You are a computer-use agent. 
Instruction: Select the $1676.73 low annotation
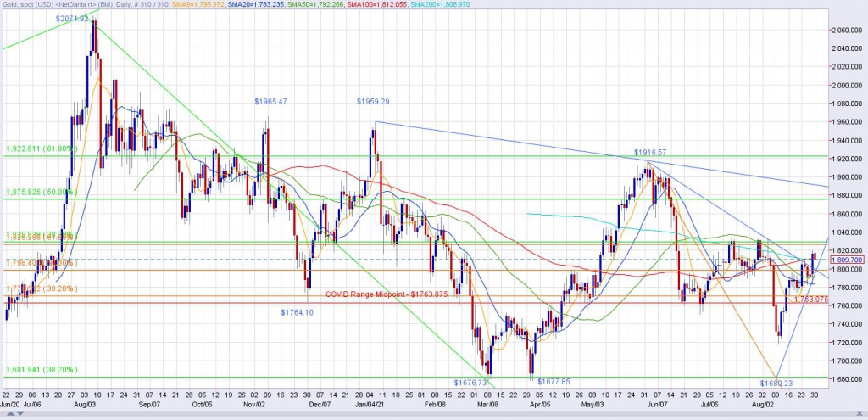pos(470,383)
